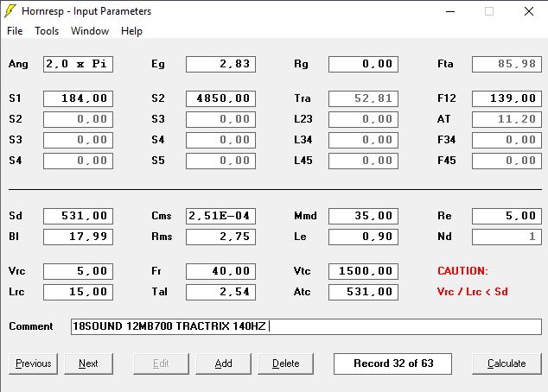Screen dimensions: 548x392
Task: Click the S4 field in the L34 row
Action: pyautogui.click(x=220, y=140)
